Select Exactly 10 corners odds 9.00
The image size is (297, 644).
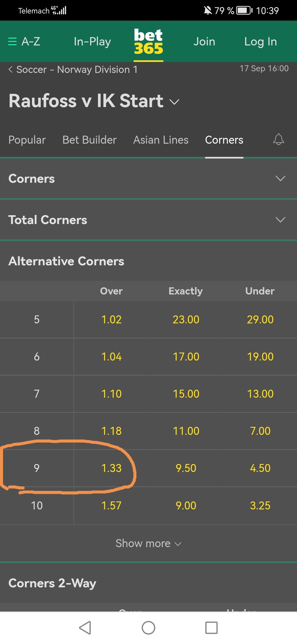pyautogui.click(x=186, y=505)
